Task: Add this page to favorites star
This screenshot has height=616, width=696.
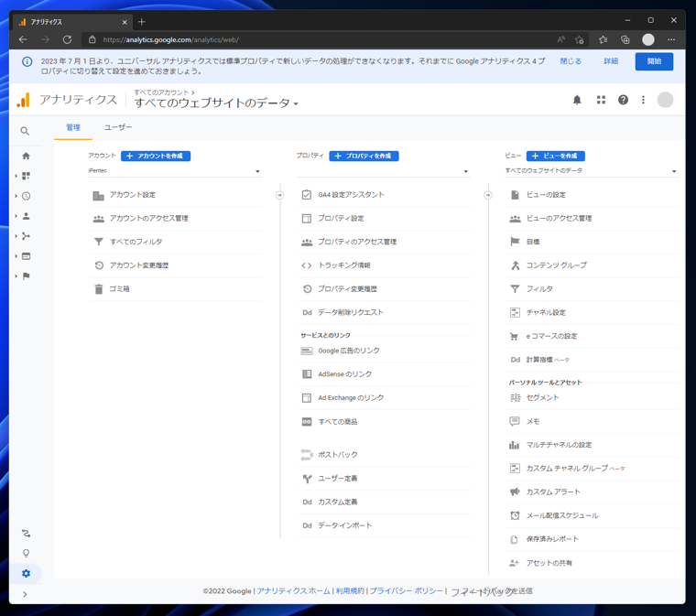Action: pyautogui.click(x=579, y=39)
